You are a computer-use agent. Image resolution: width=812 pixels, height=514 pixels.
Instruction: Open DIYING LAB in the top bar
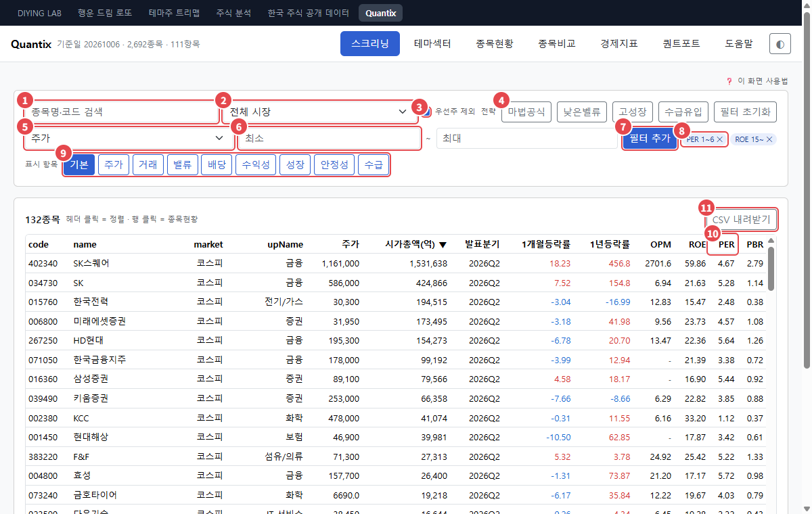point(39,13)
